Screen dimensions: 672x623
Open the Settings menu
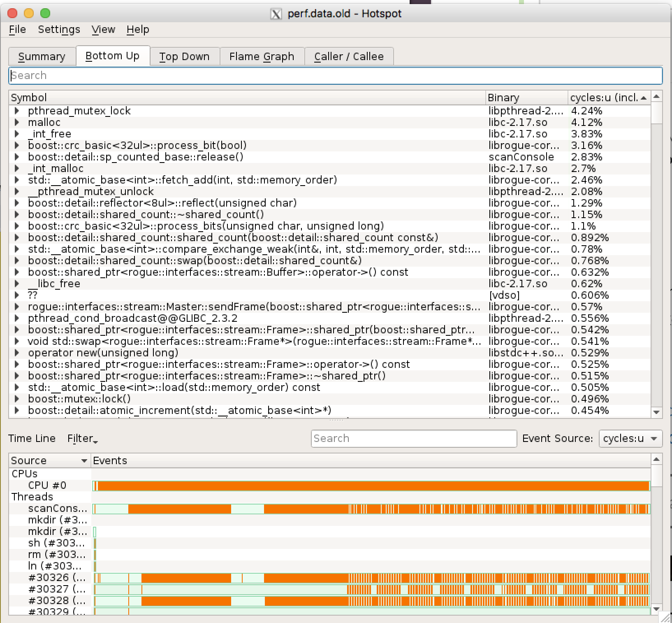click(59, 30)
